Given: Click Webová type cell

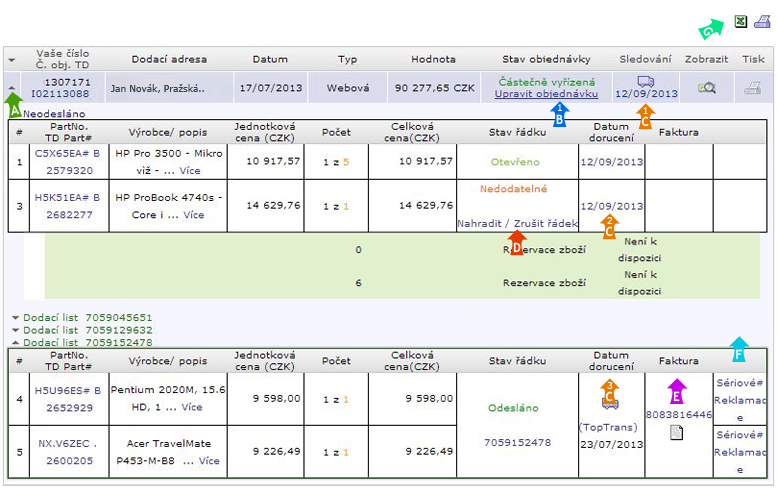Looking at the screenshot, I should click(x=348, y=88).
